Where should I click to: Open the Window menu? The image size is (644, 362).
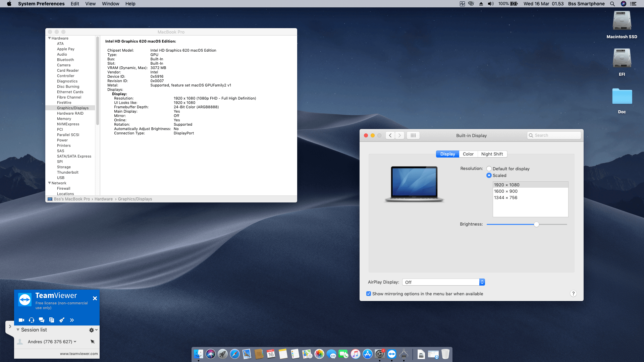(110, 4)
